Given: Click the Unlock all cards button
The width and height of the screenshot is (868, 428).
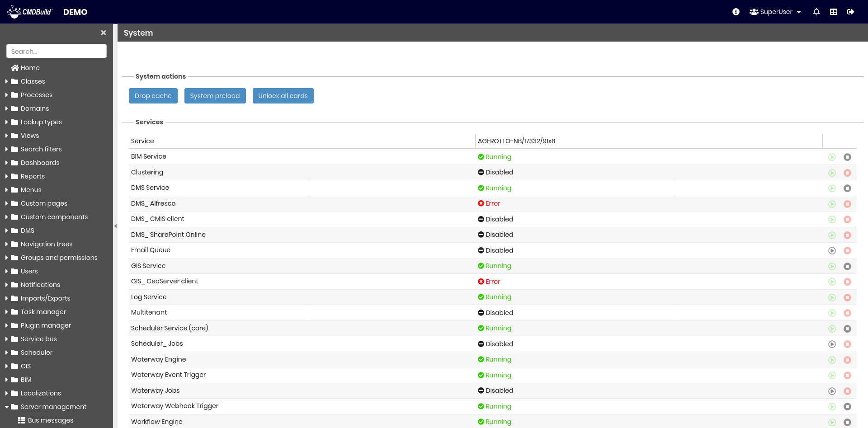Looking at the screenshot, I should [x=283, y=95].
